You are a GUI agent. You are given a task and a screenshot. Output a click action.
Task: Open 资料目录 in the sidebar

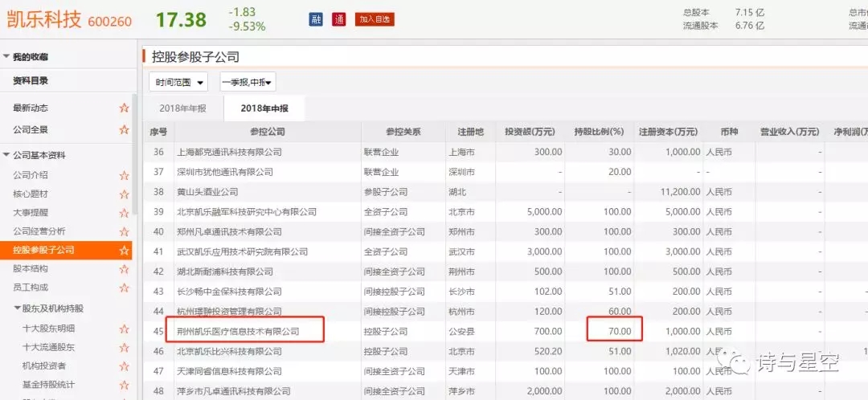[31, 80]
